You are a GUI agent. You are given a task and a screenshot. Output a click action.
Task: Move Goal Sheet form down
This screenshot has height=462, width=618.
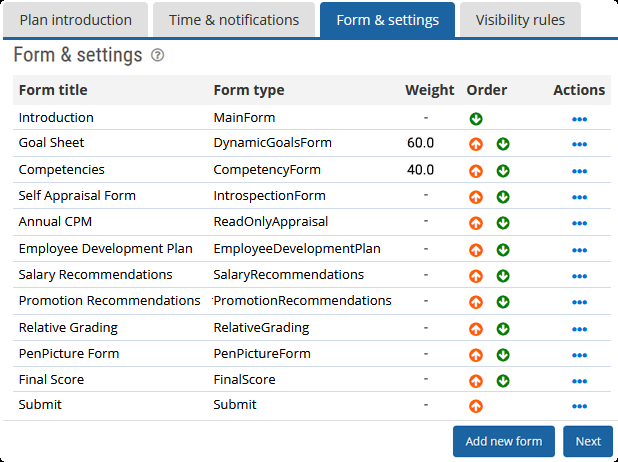[503, 144]
